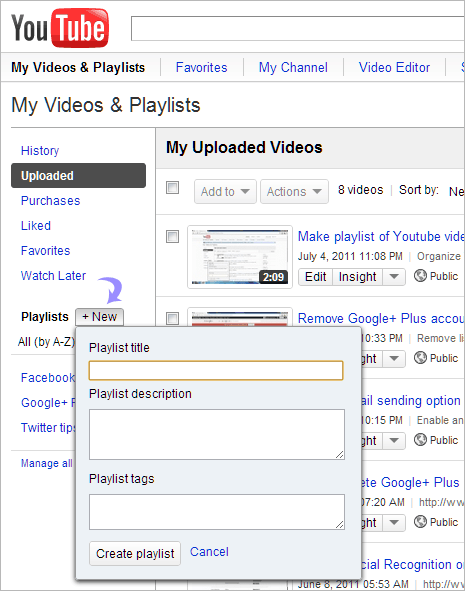
Task: Open Purchases in sidebar
Action: coord(50,201)
